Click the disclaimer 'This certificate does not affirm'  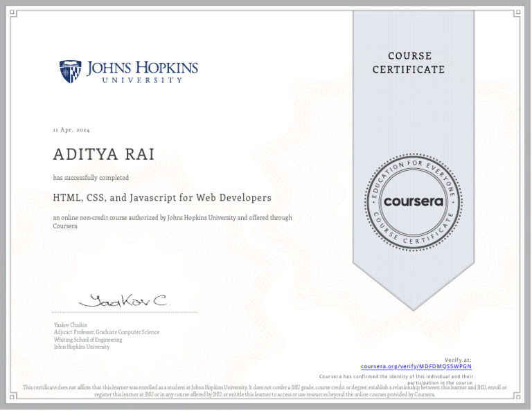265,391
